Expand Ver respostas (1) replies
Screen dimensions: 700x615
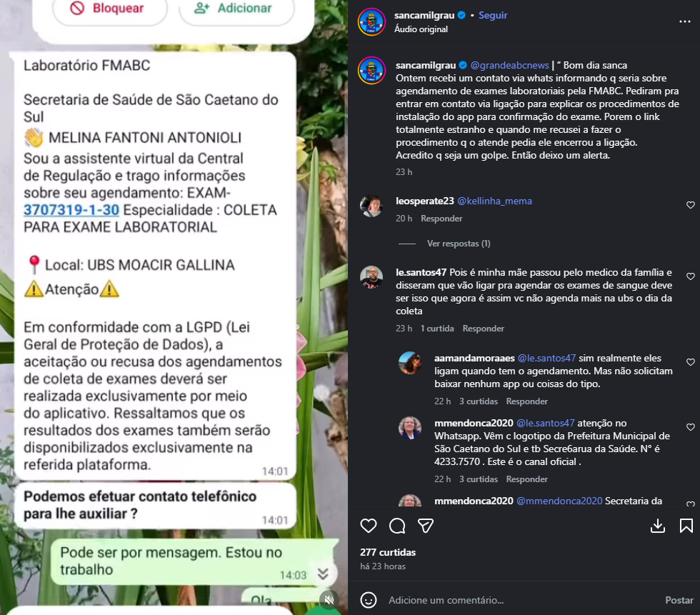[459, 244]
